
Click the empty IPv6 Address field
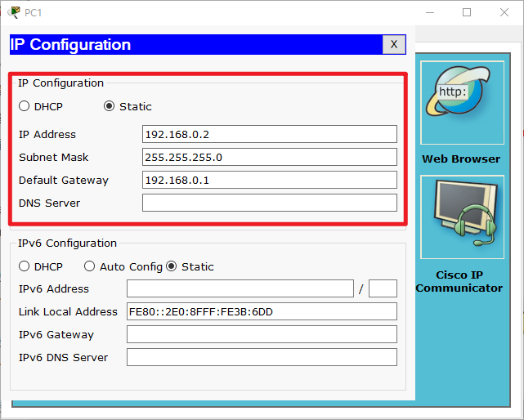[x=240, y=288]
